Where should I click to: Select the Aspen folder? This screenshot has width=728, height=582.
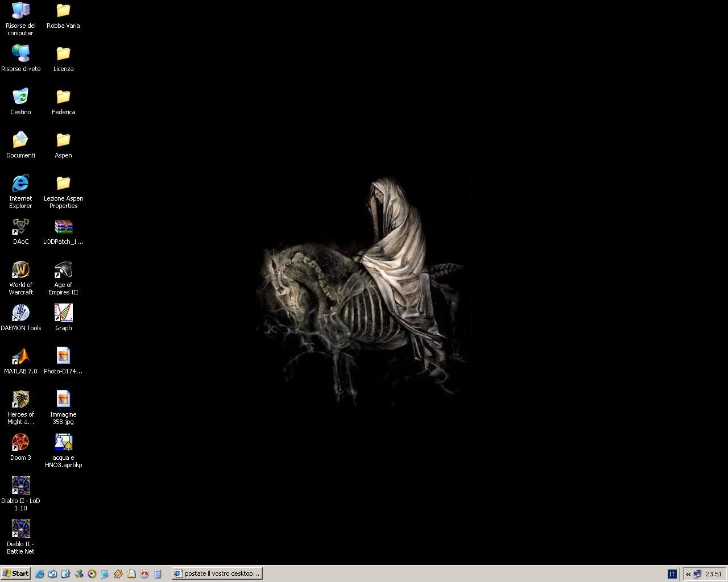(63, 145)
